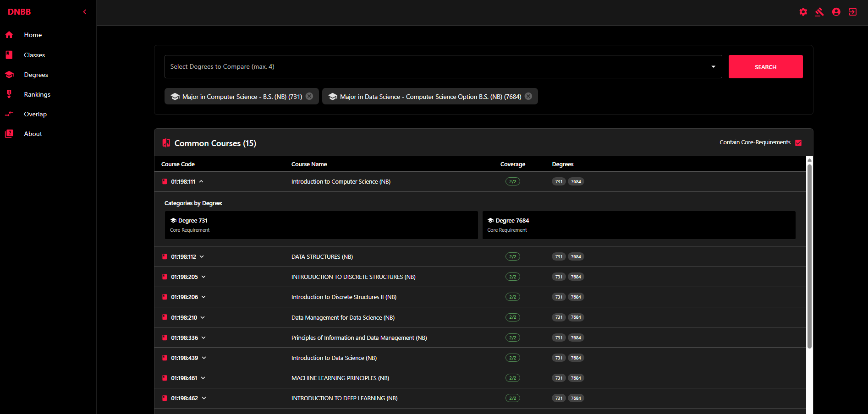The image size is (868, 414).
Task: Click the book icon beside 01:198:462
Action: tap(165, 398)
